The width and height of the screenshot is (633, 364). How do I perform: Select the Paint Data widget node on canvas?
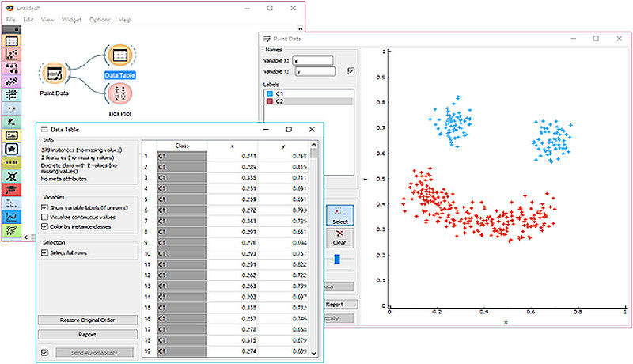[x=54, y=74]
